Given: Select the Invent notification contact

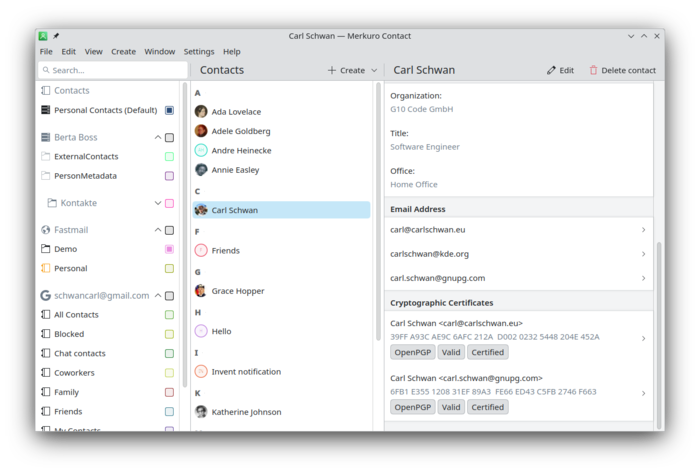Looking at the screenshot, I should pos(281,372).
